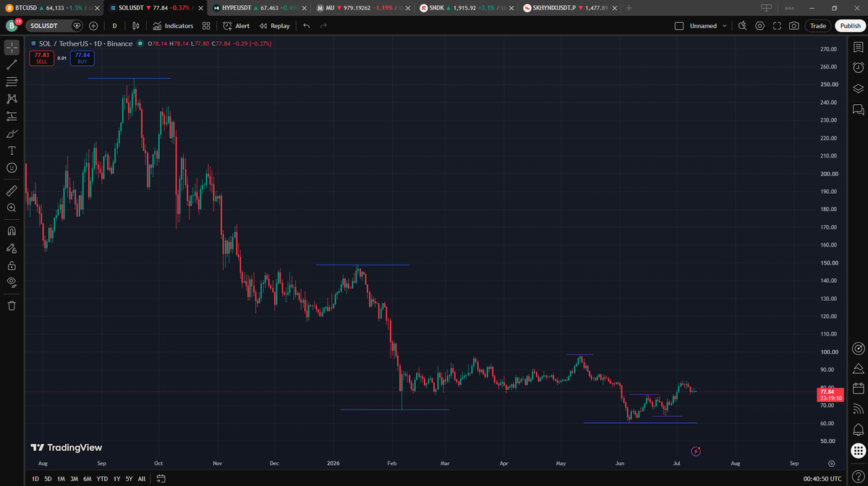The image size is (868, 486).
Task: Remove drawings with the trash icon
Action: point(12,305)
